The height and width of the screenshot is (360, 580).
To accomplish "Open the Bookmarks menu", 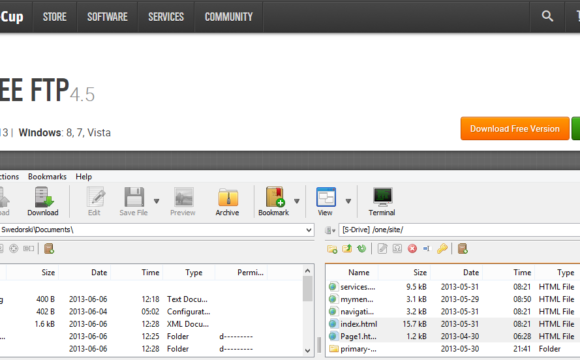I will pyautogui.click(x=47, y=176).
